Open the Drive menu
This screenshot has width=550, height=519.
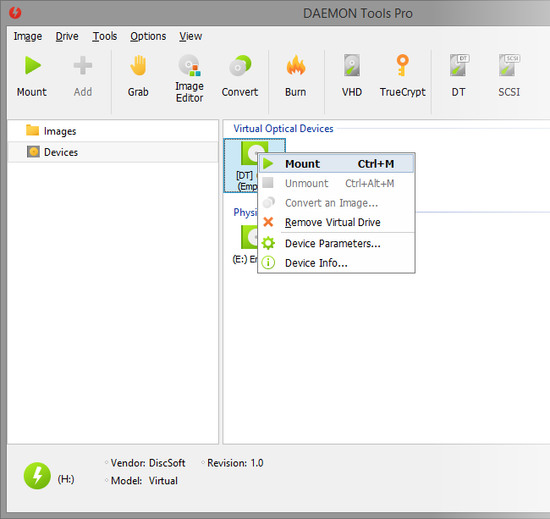click(67, 36)
